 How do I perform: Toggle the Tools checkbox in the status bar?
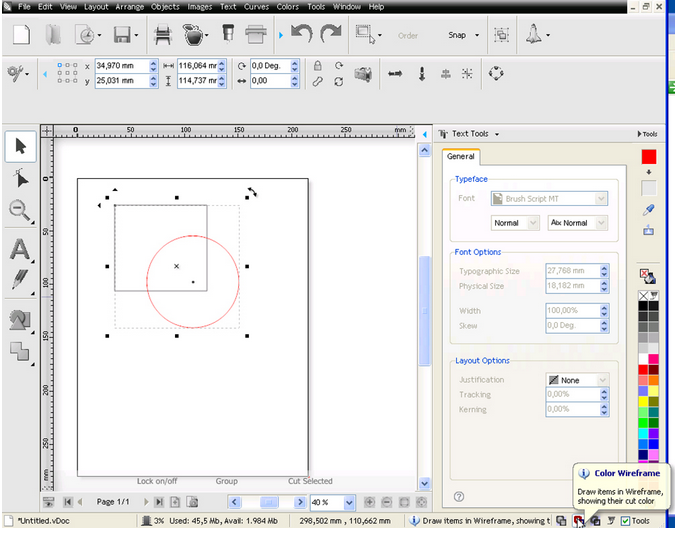(625, 521)
